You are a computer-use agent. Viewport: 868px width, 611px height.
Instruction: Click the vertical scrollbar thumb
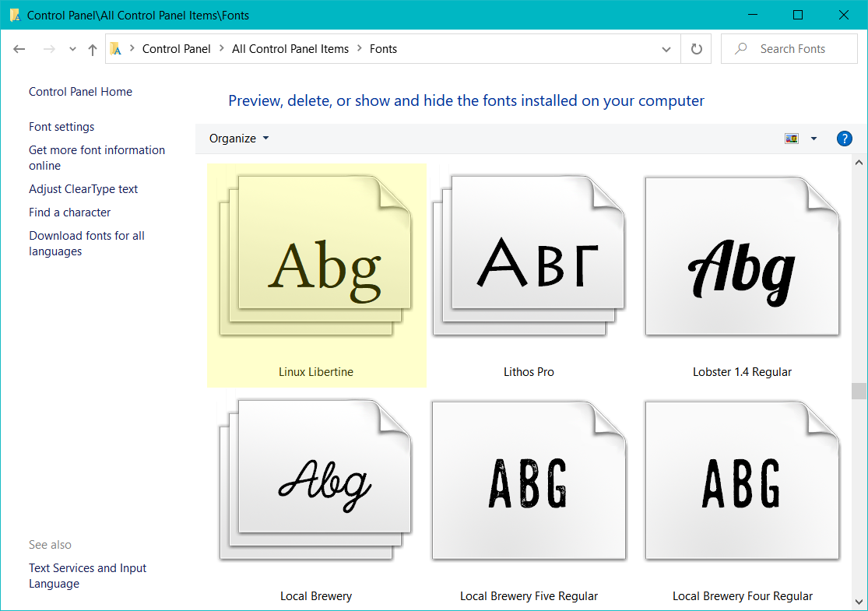(x=859, y=391)
